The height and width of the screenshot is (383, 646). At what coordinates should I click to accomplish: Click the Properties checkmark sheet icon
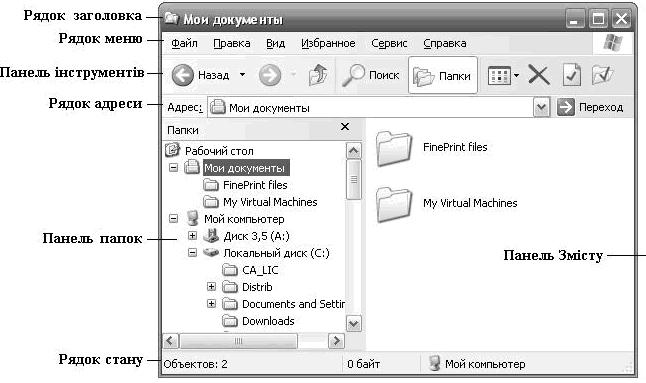click(x=572, y=75)
